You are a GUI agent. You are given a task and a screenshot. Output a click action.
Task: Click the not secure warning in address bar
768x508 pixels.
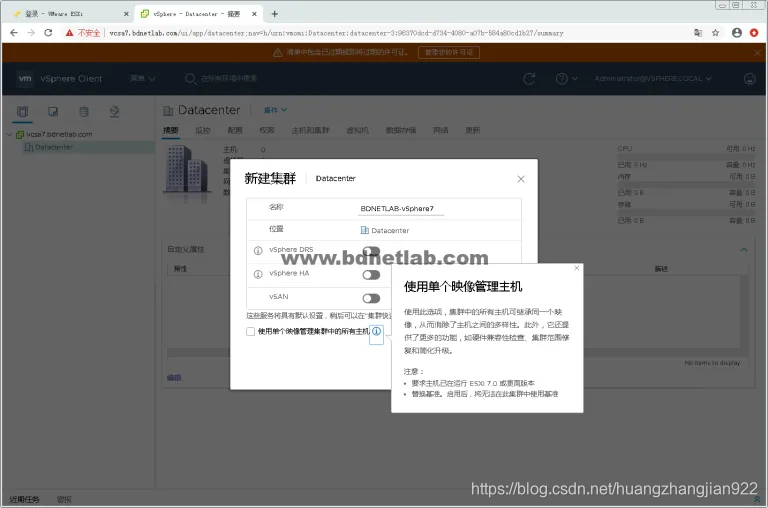click(x=83, y=33)
